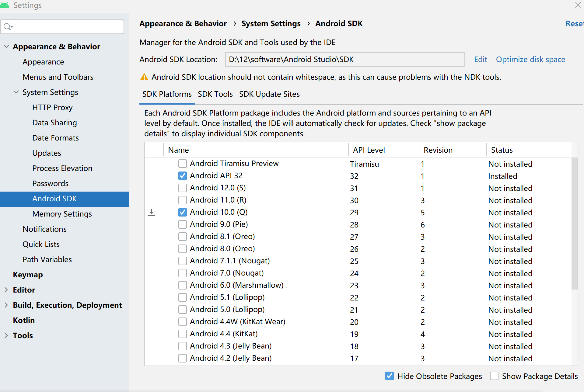
Task: Select the Android 8.0 (Oreo) row name
Action: click(222, 249)
